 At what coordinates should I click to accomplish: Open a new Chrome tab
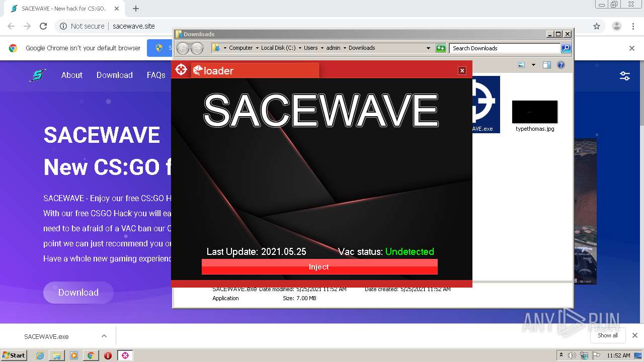pos(136,9)
